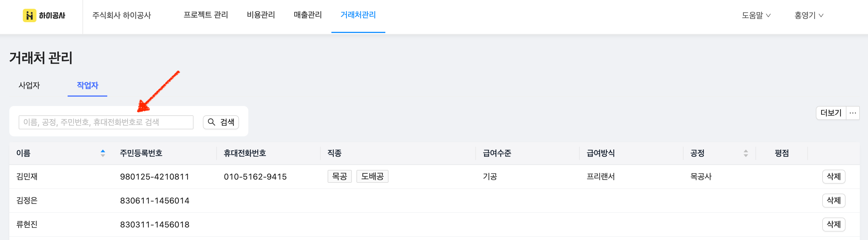The height and width of the screenshot is (240, 868).
Task: Sort the table by 공정 column arrows
Action: [745, 153]
